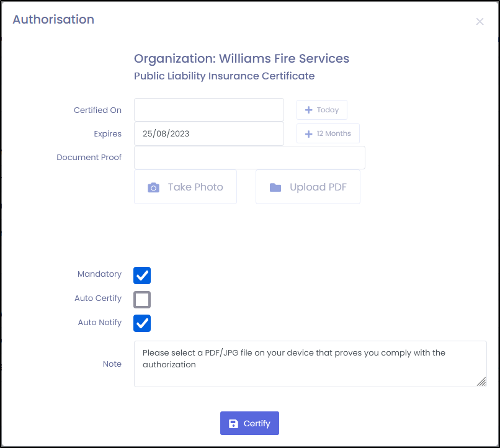500x448 pixels.
Task: Click the Authorisation dialog title
Action: coord(53,19)
